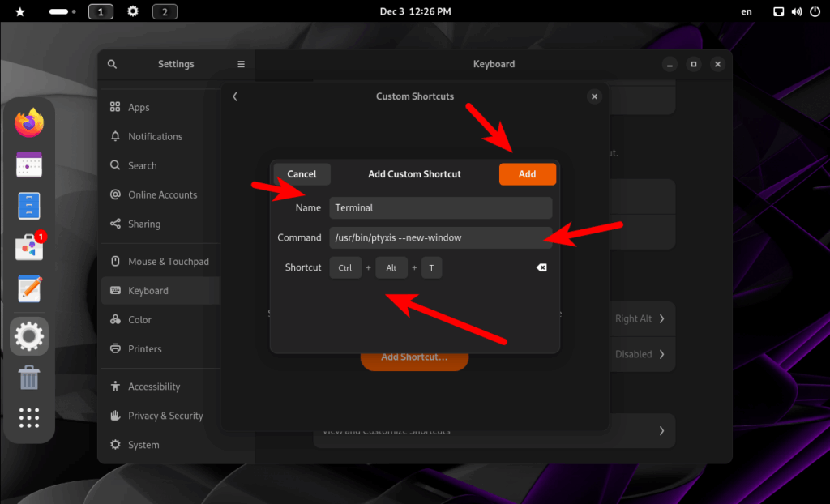Open the en input language menu
This screenshot has height=504, width=830.
coord(747,11)
